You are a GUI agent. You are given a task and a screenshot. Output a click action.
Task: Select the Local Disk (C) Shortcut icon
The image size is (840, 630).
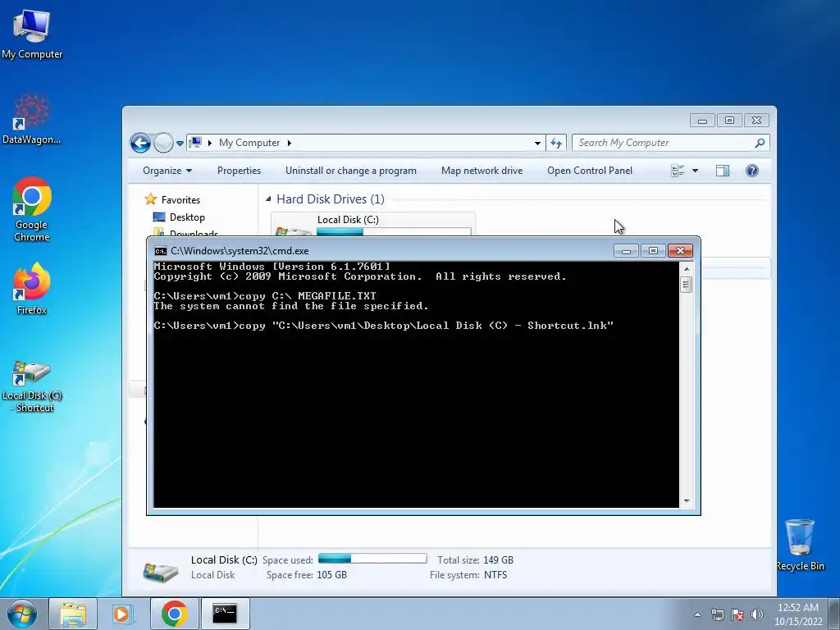tap(32, 386)
